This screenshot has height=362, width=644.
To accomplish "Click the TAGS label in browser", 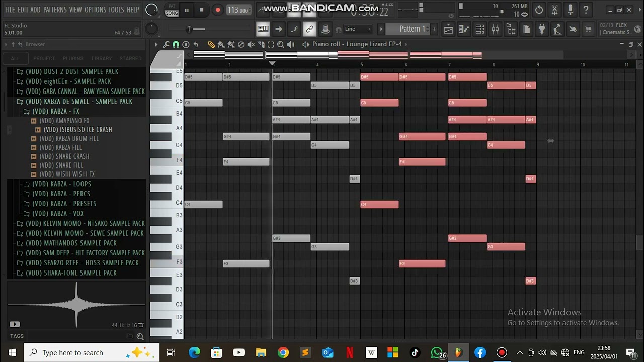I will 17,336.
